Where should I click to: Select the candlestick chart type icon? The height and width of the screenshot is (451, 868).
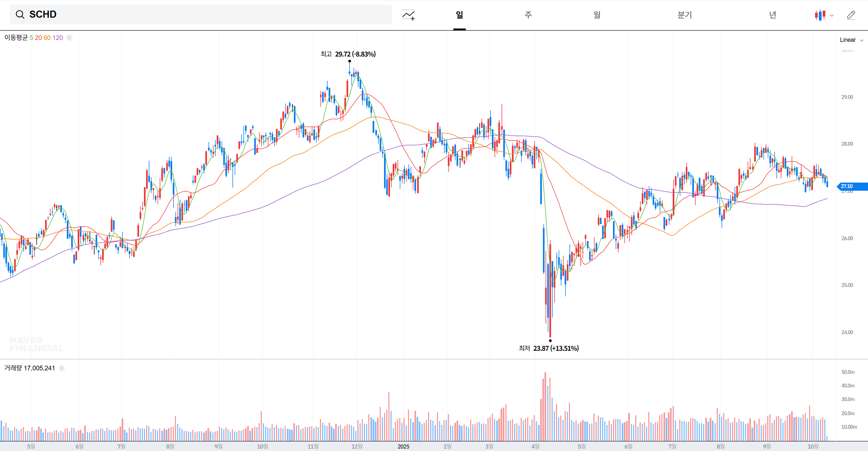820,15
